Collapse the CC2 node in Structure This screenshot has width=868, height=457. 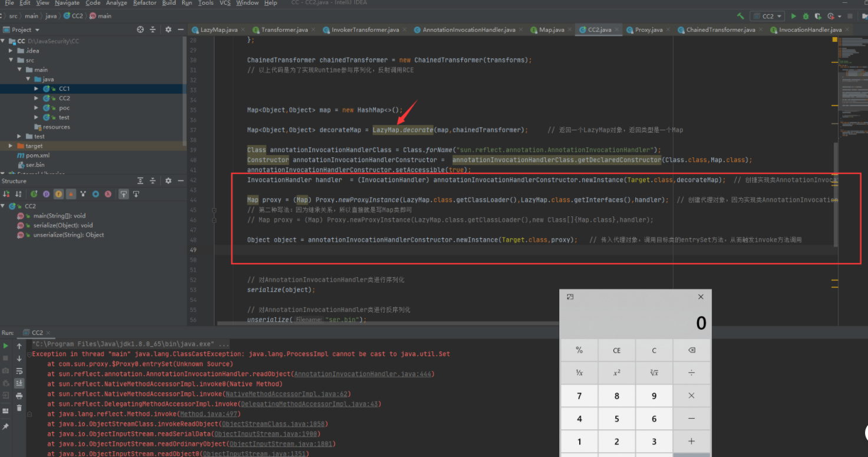tap(4, 206)
